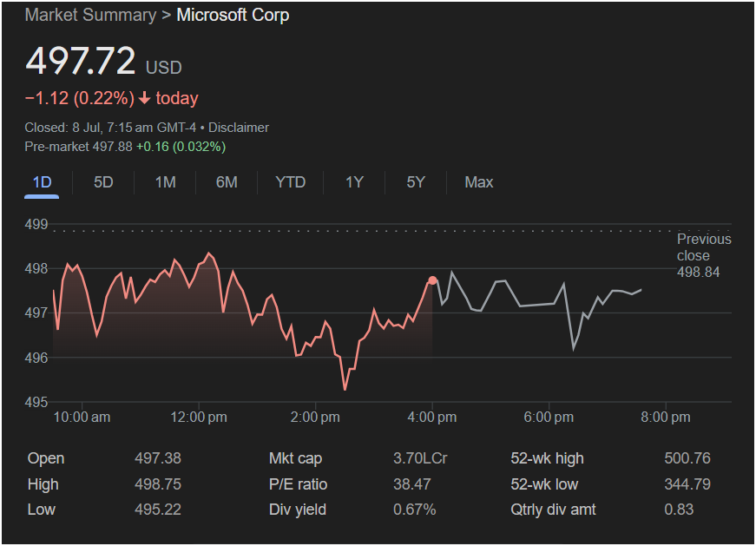Image resolution: width=756 pixels, height=546 pixels.
Task: Click the 4:00 pm axis label
Action: 432,418
